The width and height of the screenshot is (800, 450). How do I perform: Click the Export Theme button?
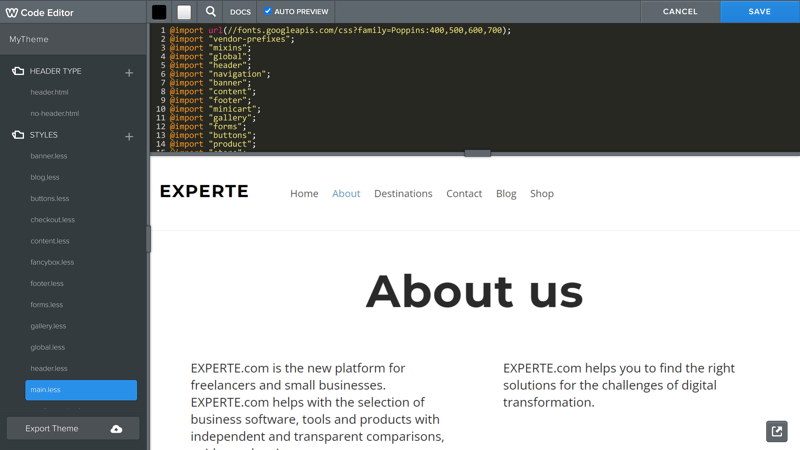pyautogui.click(x=73, y=429)
